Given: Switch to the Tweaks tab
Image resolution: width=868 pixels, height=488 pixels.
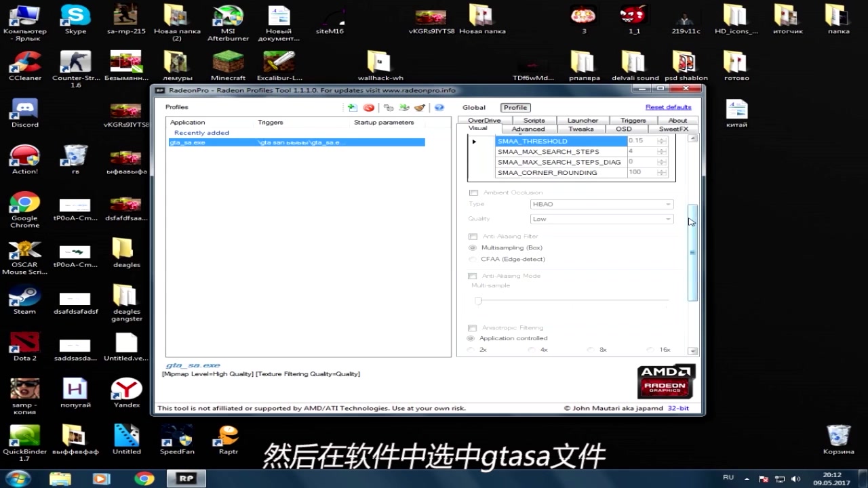Looking at the screenshot, I should pyautogui.click(x=581, y=129).
